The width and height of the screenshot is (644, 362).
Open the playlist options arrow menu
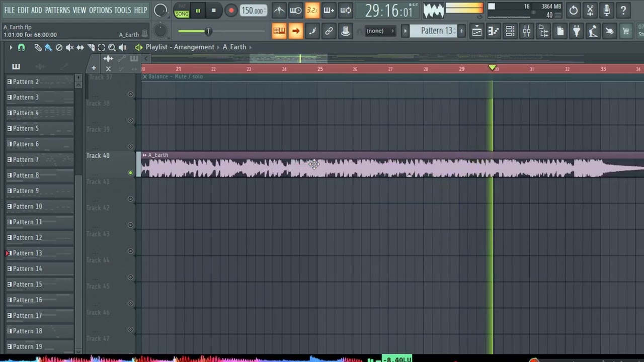[x=11, y=47]
